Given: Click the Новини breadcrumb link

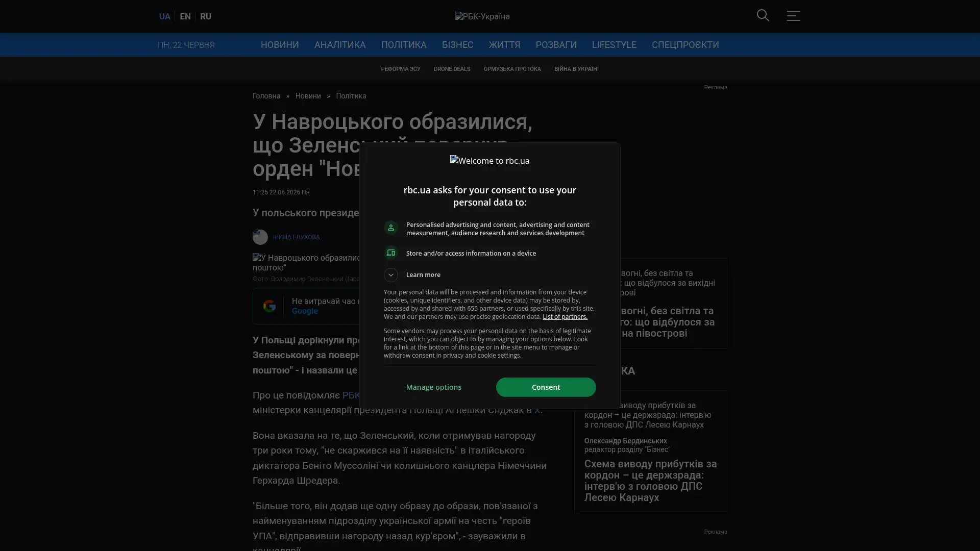Looking at the screenshot, I should (x=308, y=96).
